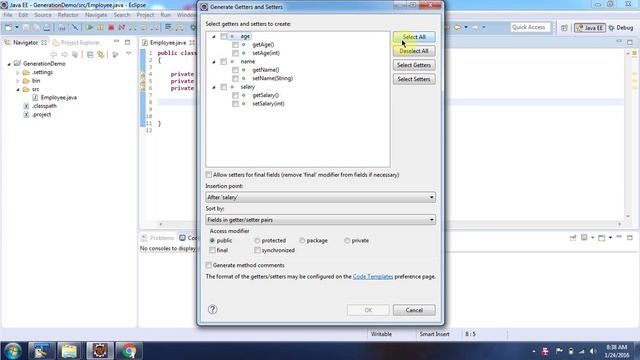Check the getSalary() checkbox
The height and width of the screenshot is (360, 640).
[x=235, y=95]
